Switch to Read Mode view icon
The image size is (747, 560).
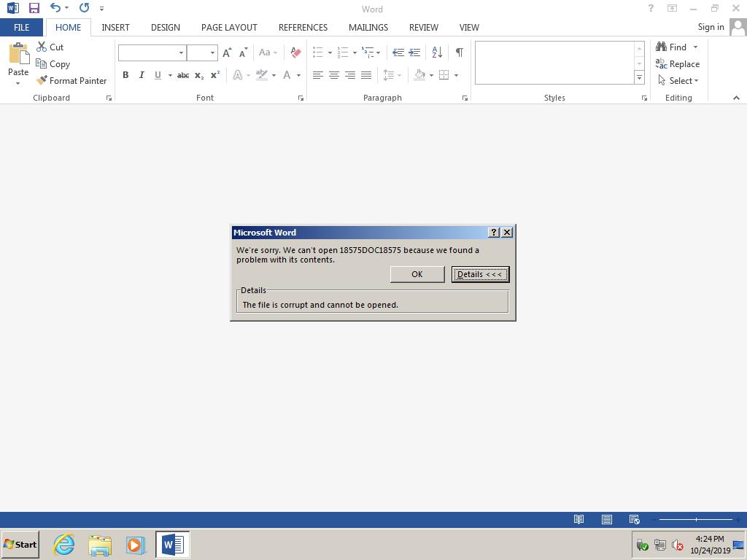[x=578, y=519]
